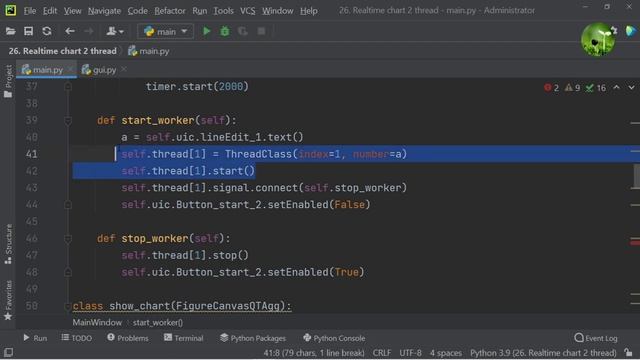Click the Reload from disk icon
Image resolution: width=640 pixels, height=360 pixels.
(x=47, y=31)
